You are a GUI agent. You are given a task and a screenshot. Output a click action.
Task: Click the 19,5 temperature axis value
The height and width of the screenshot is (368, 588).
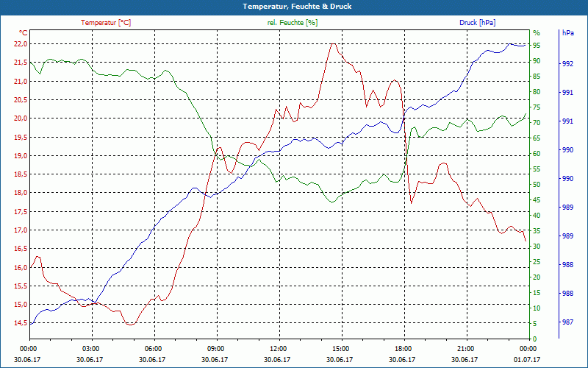pos(21,137)
